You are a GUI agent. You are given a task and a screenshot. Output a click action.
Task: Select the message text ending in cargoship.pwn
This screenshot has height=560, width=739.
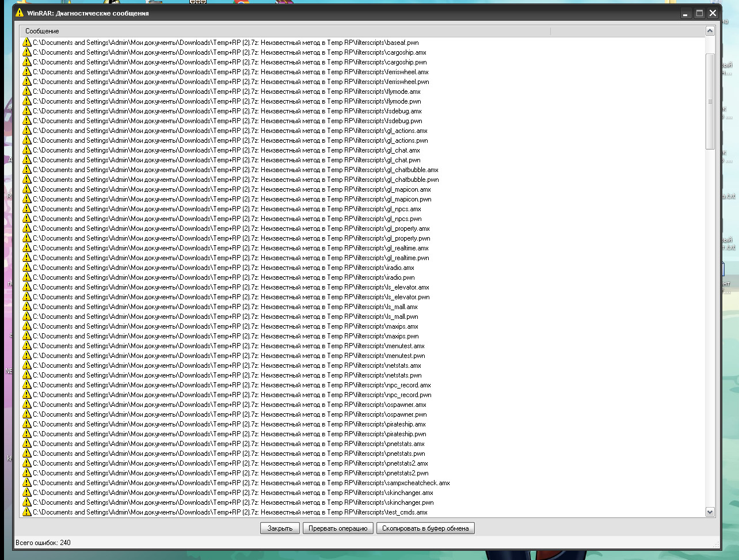(x=230, y=62)
